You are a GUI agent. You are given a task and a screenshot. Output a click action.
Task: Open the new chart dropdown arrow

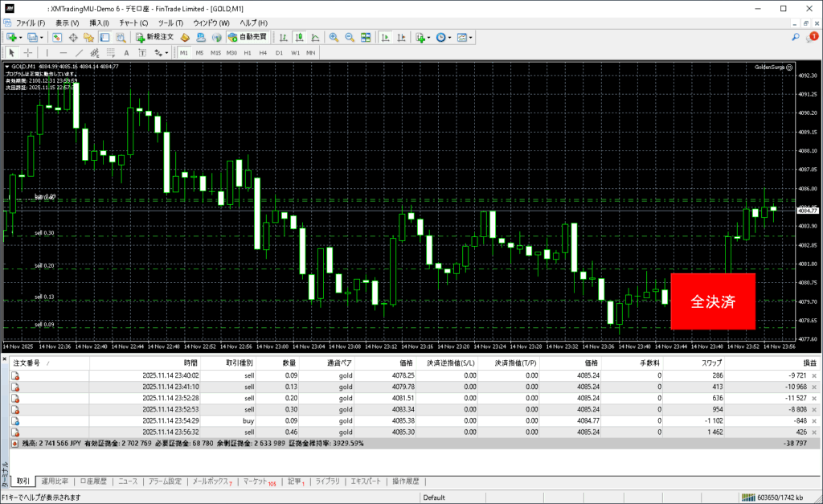coord(21,38)
